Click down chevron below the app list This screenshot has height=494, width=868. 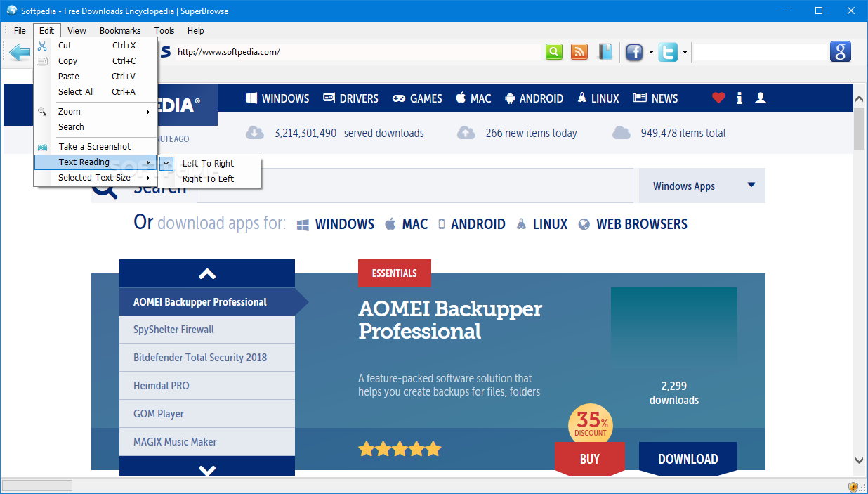[207, 469]
